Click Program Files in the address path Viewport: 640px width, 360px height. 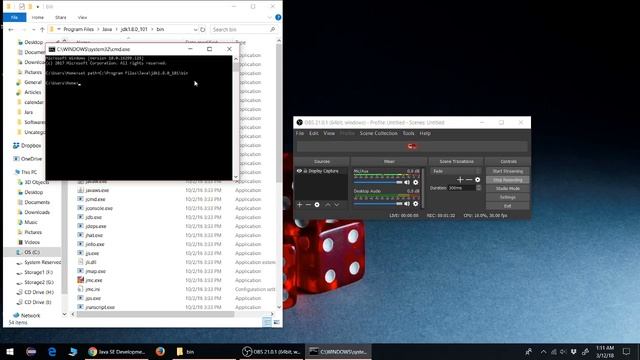coord(78,29)
